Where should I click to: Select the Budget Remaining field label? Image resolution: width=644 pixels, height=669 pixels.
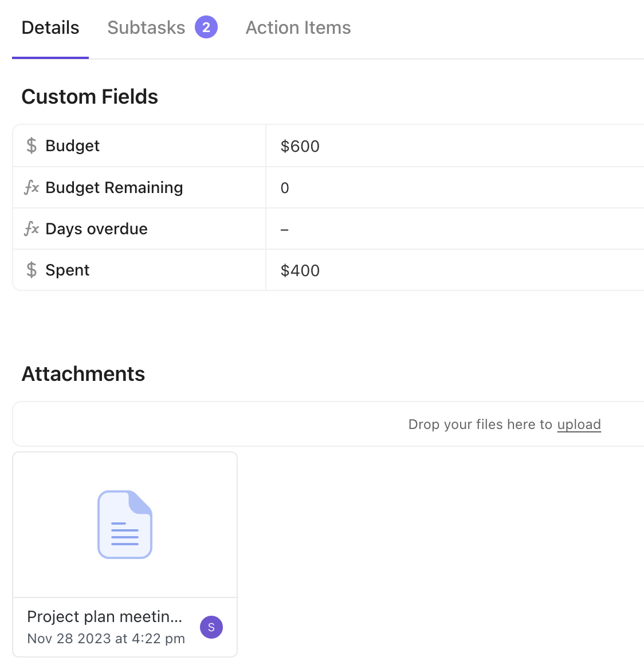(114, 187)
